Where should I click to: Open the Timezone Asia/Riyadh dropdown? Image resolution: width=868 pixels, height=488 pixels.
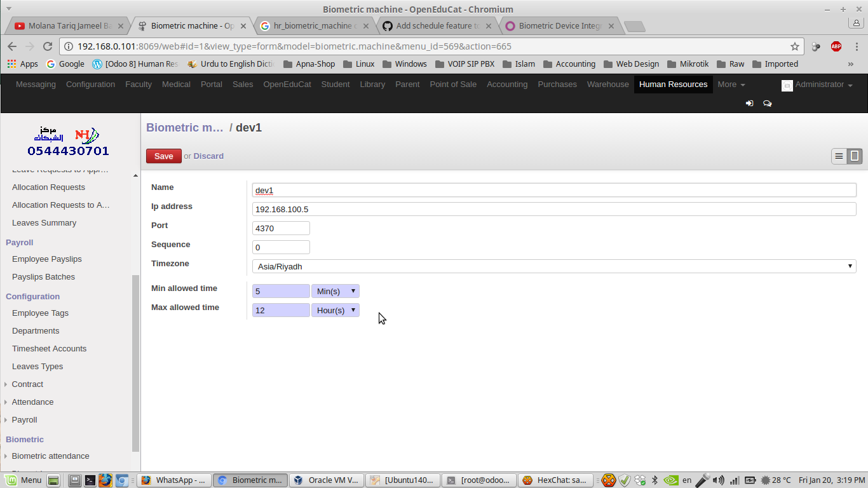[x=554, y=266]
